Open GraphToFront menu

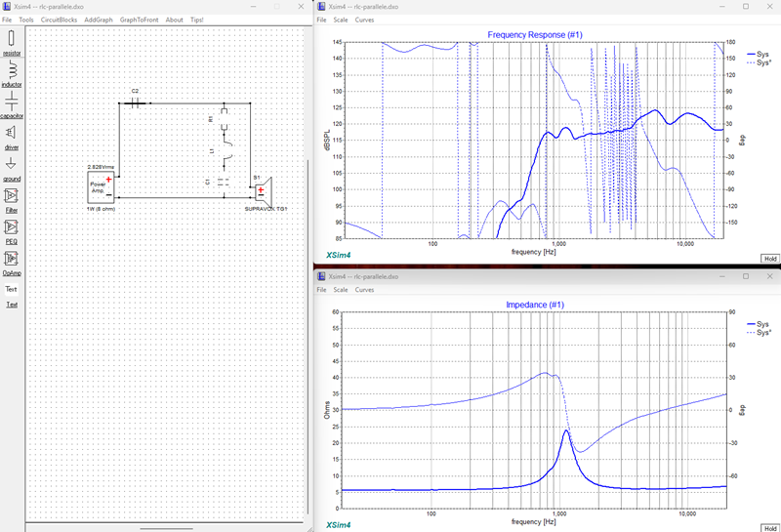[x=139, y=20]
